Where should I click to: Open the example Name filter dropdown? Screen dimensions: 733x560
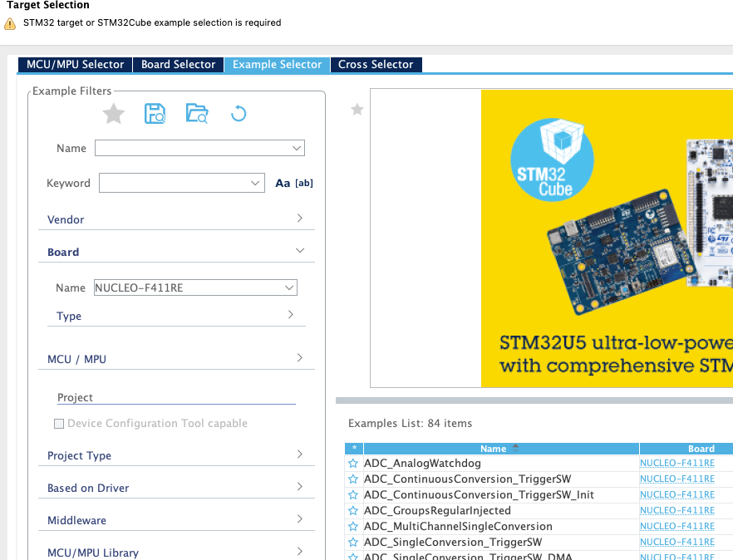click(x=297, y=148)
